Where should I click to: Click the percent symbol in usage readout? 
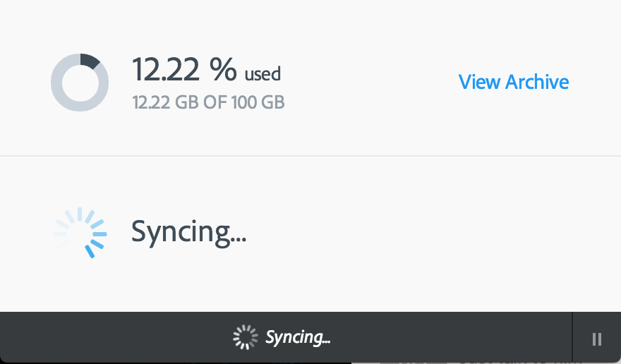[x=222, y=69]
